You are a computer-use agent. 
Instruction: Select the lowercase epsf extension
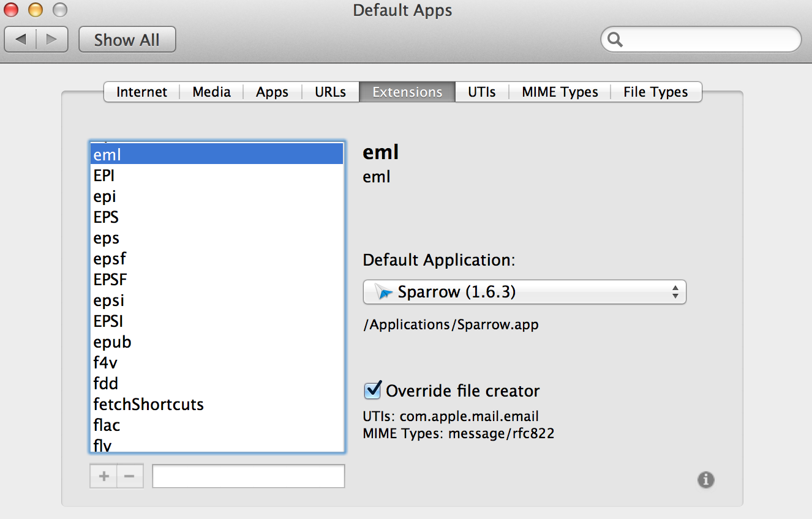tap(217, 259)
